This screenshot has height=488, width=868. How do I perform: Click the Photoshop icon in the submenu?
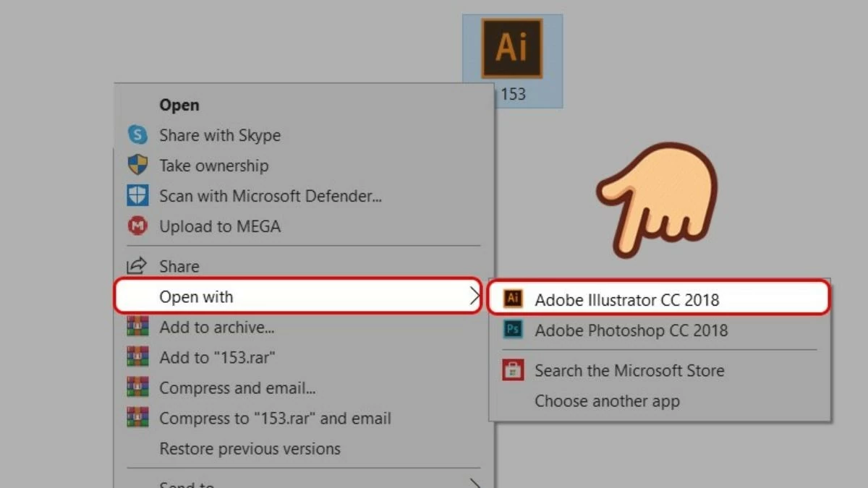513,330
